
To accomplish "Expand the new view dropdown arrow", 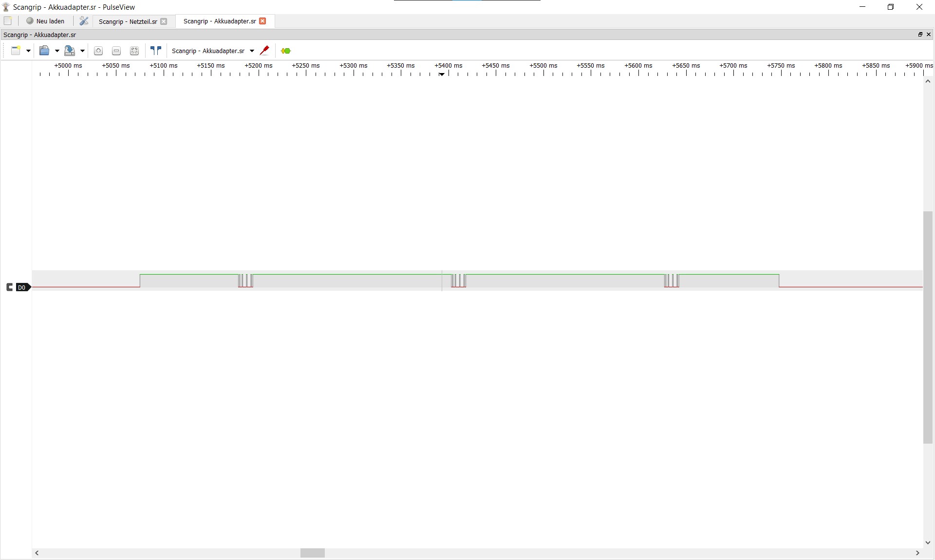I will [28, 51].
